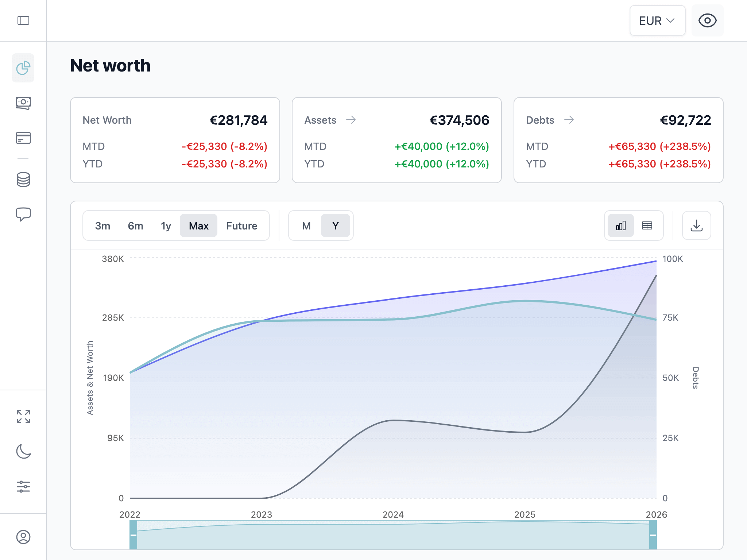The height and width of the screenshot is (560, 747).
Task: Open the credit card accounts section
Action: (x=23, y=138)
